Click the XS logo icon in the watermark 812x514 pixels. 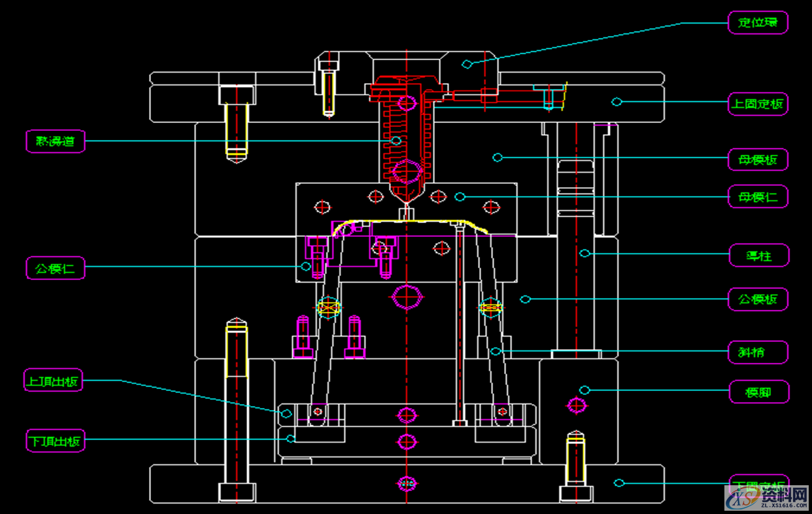pyautogui.click(x=743, y=500)
